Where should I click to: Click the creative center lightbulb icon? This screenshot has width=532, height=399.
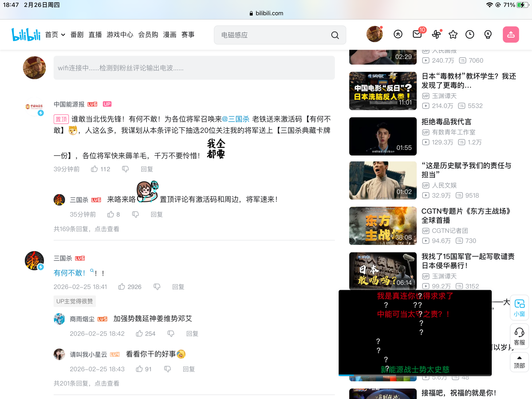(488, 34)
